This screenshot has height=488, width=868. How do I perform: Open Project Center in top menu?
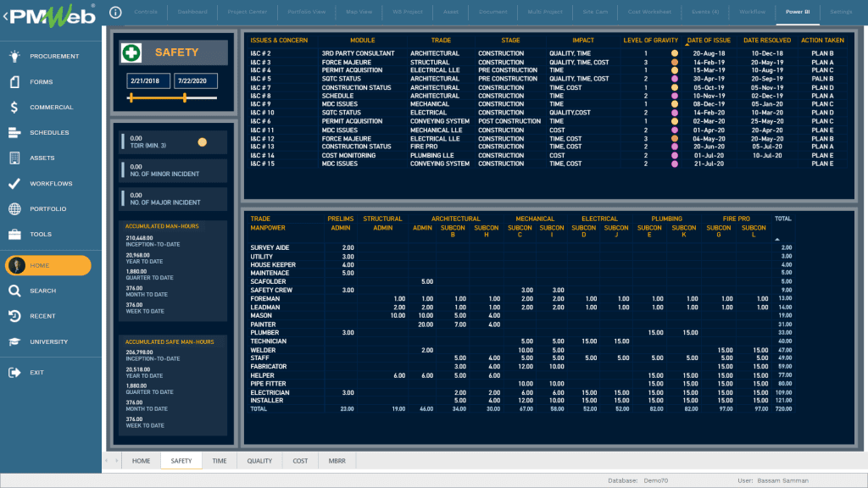tap(248, 12)
